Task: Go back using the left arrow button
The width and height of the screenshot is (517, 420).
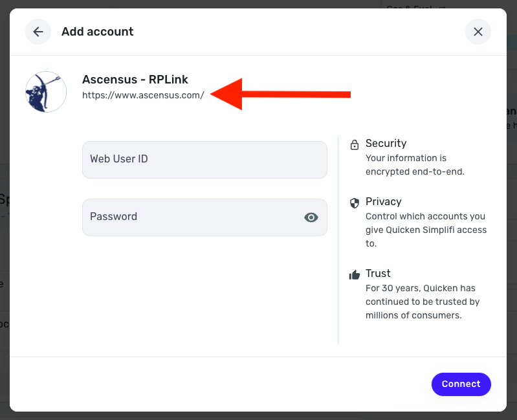Action: [x=38, y=32]
